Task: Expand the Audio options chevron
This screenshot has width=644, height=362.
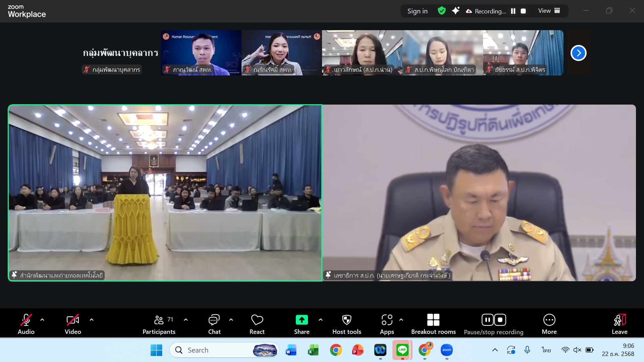Action: (42, 320)
